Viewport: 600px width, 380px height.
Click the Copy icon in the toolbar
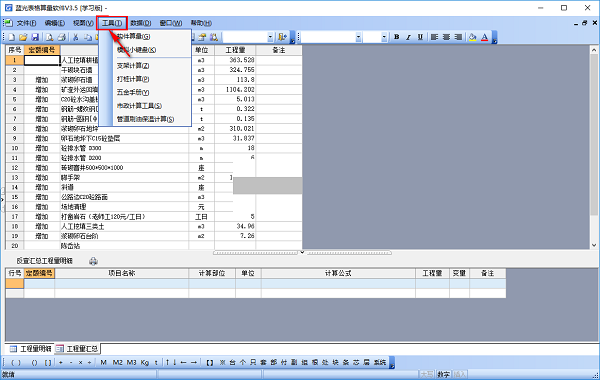(88, 37)
